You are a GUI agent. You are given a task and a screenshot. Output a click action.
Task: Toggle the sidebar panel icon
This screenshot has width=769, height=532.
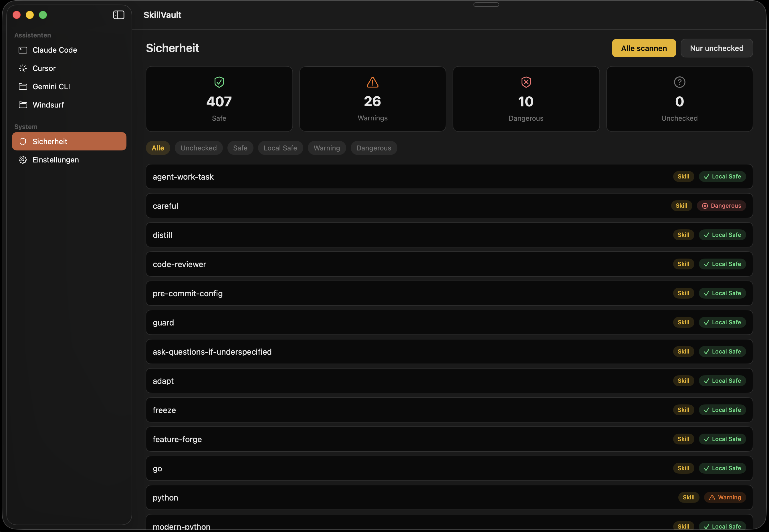point(119,15)
